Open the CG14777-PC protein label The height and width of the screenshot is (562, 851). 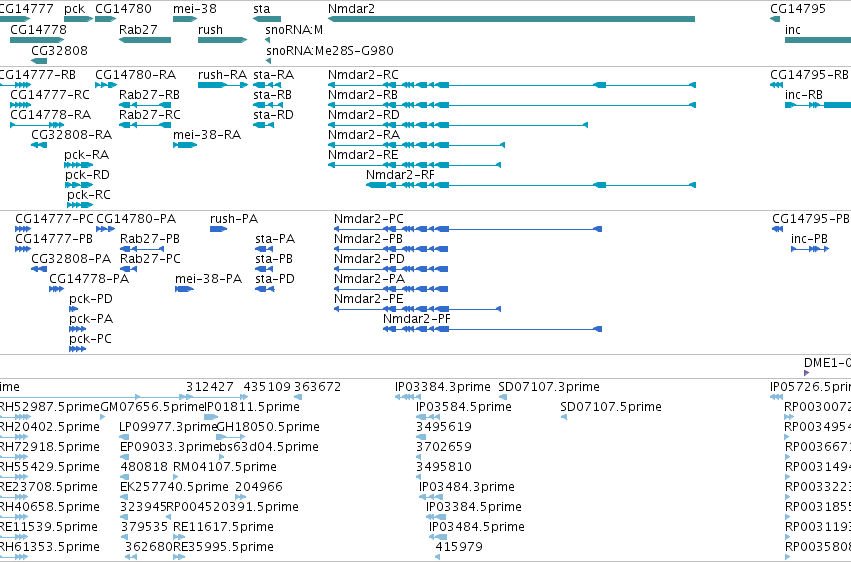pyautogui.click(x=54, y=219)
